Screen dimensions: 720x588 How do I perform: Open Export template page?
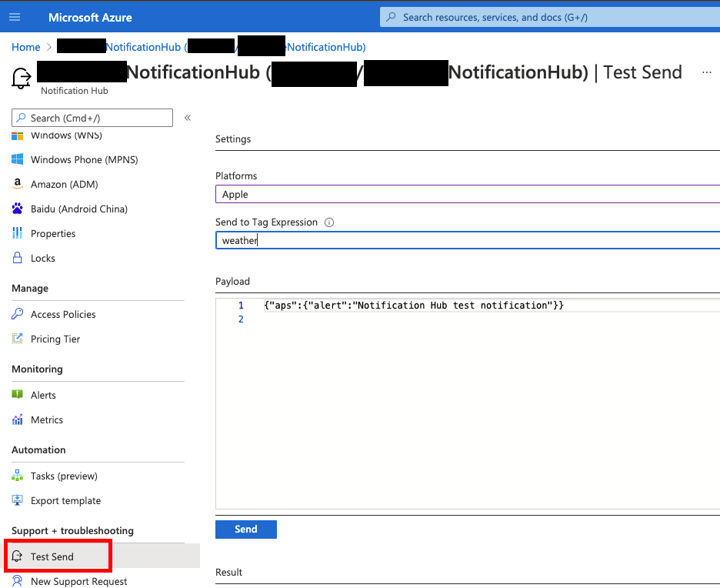65,501
